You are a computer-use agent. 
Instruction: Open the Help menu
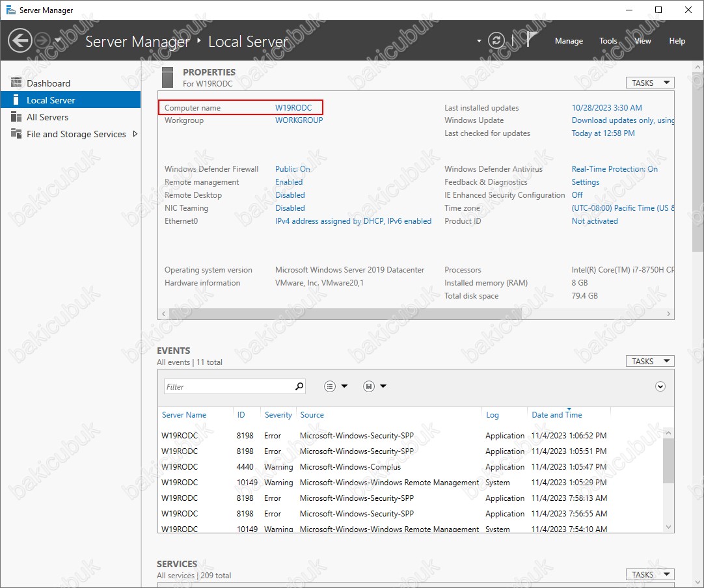[x=677, y=41]
